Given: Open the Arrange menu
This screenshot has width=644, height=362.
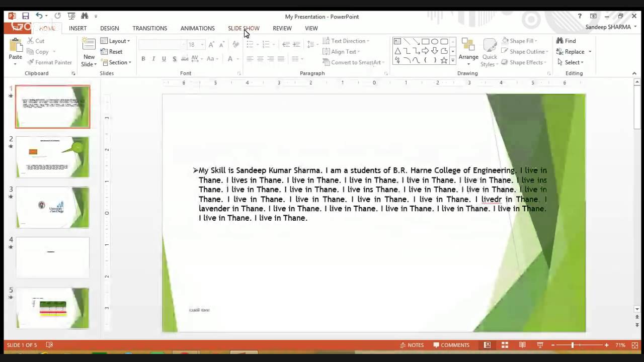Looking at the screenshot, I should pyautogui.click(x=468, y=52).
